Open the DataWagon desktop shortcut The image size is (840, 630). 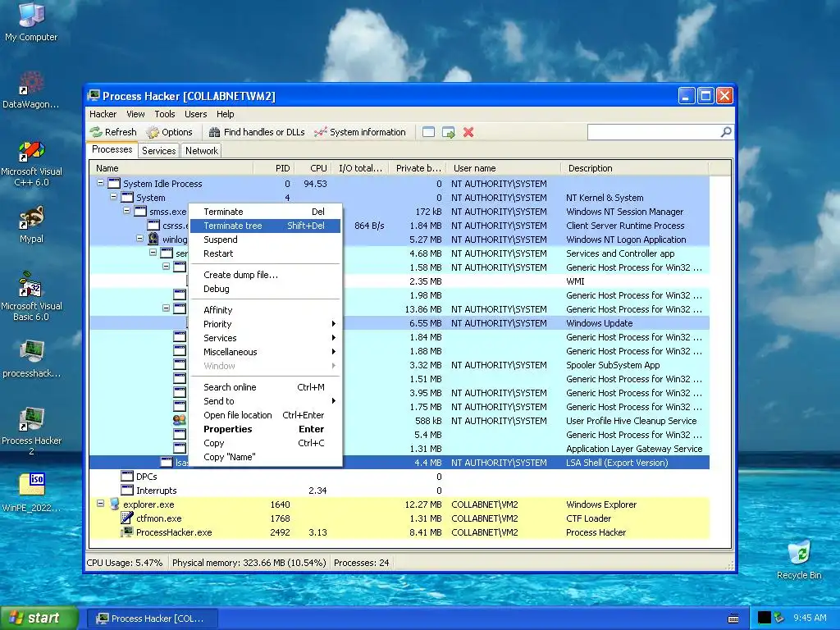(31, 89)
